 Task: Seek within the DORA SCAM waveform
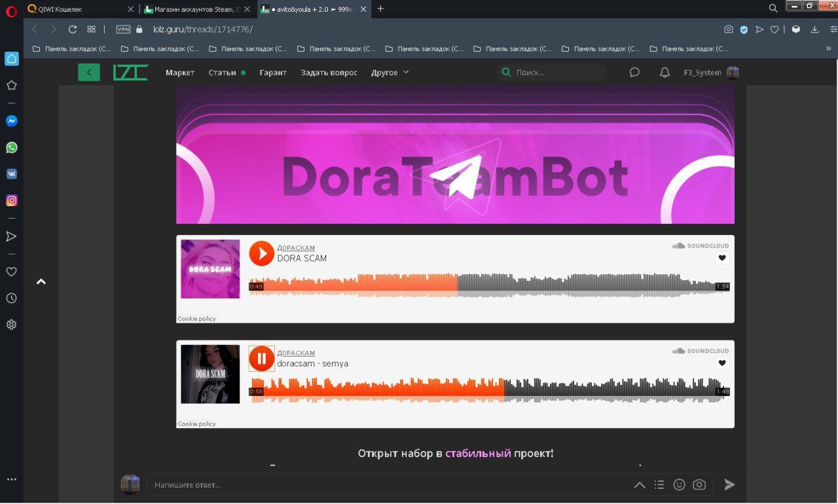pyautogui.click(x=489, y=285)
